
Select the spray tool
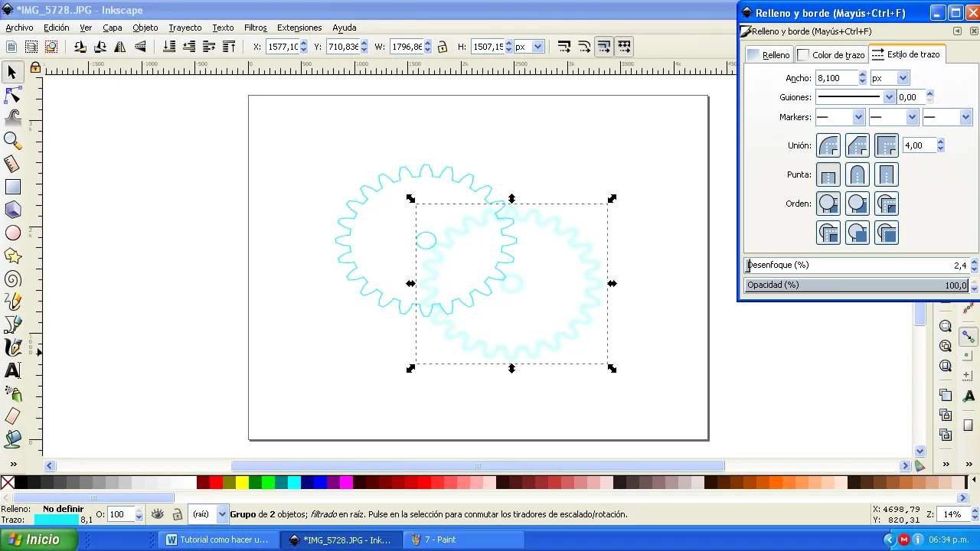coord(12,393)
